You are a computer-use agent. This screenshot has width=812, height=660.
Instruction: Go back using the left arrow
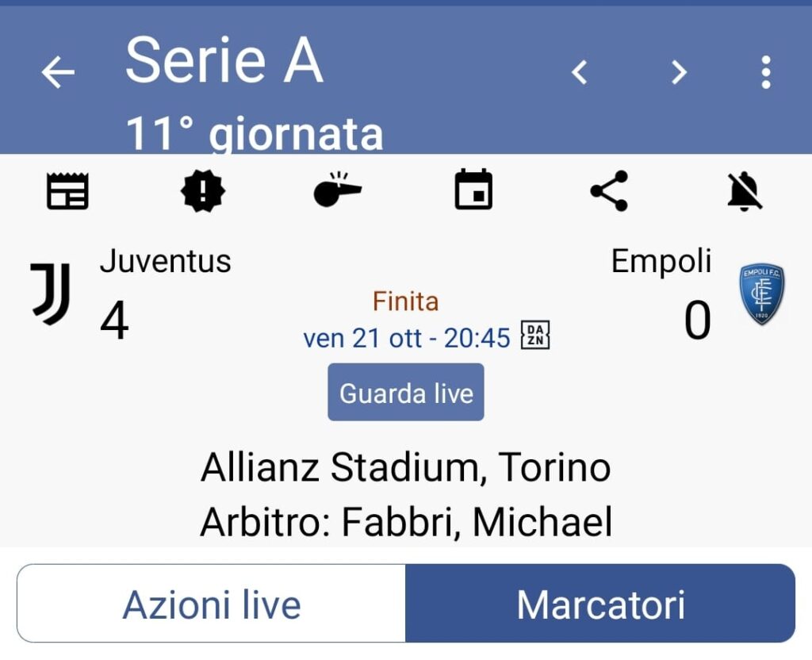coord(58,72)
